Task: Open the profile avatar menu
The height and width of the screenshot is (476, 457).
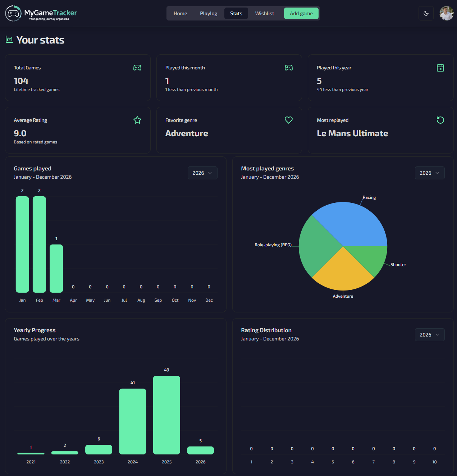Action: coord(446,13)
